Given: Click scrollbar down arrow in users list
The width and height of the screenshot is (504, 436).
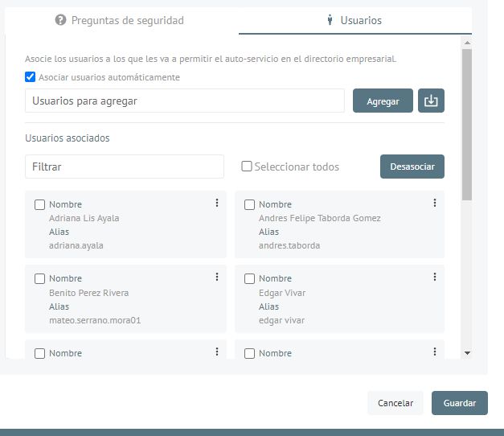Looking at the screenshot, I should (467, 353).
